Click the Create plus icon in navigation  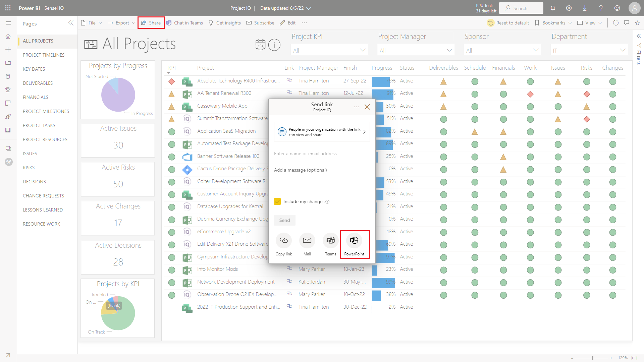click(x=8, y=50)
